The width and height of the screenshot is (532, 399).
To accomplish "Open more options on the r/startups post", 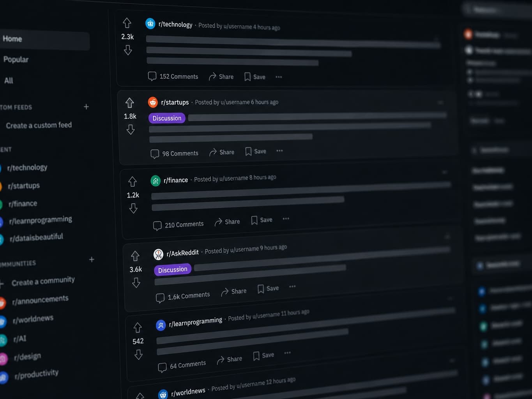I will 279,151.
